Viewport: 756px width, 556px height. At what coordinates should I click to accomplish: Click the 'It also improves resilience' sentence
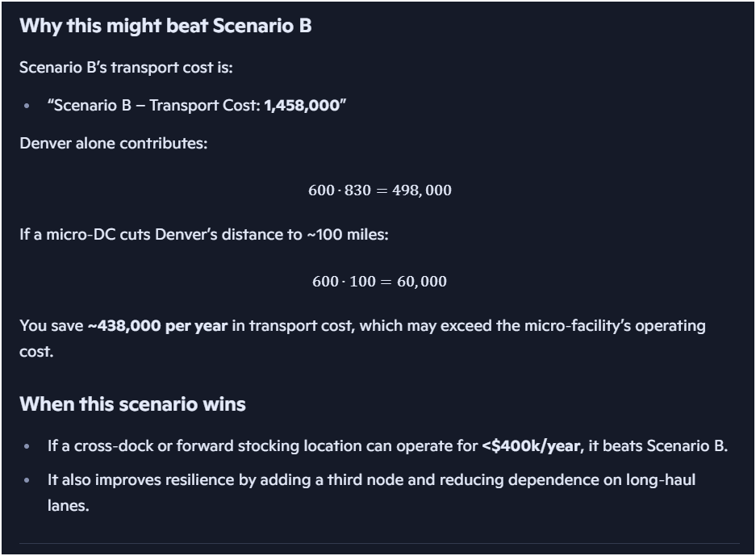pos(371,480)
